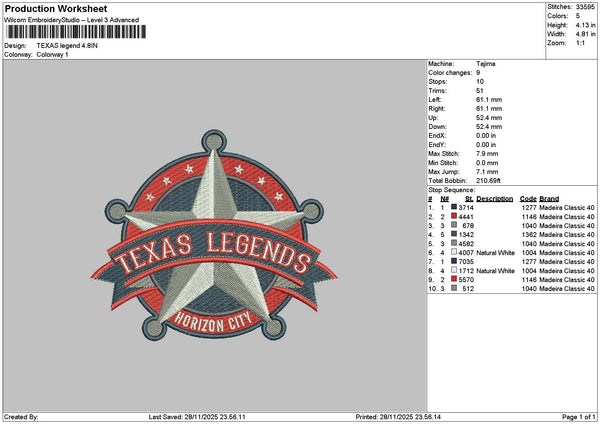Click 'Natural White' in the 1712 row
600x424 pixels.
(x=495, y=271)
